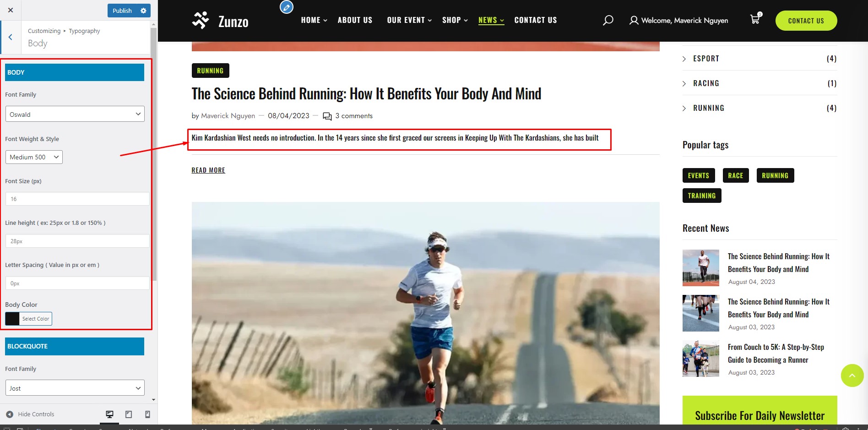Click the green scroll-to-top arrow button
The width and height of the screenshot is (868, 430).
pyautogui.click(x=852, y=376)
